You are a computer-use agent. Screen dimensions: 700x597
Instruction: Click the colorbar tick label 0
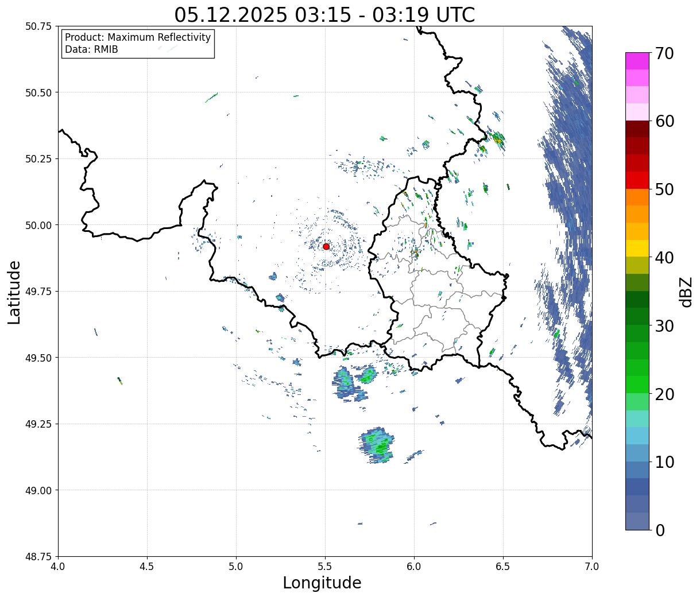[660, 530]
